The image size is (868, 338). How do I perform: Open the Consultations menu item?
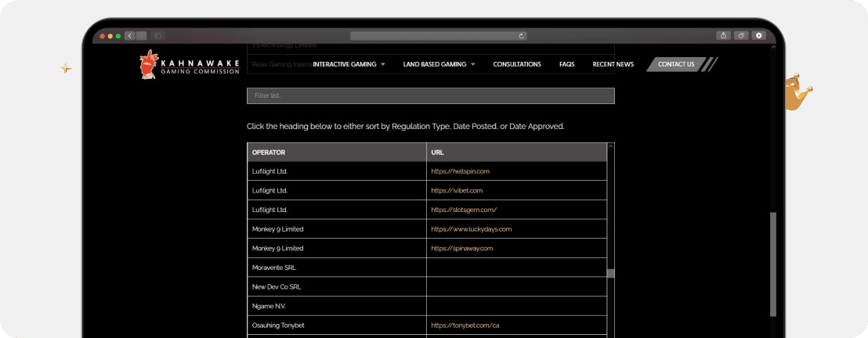click(x=517, y=64)
